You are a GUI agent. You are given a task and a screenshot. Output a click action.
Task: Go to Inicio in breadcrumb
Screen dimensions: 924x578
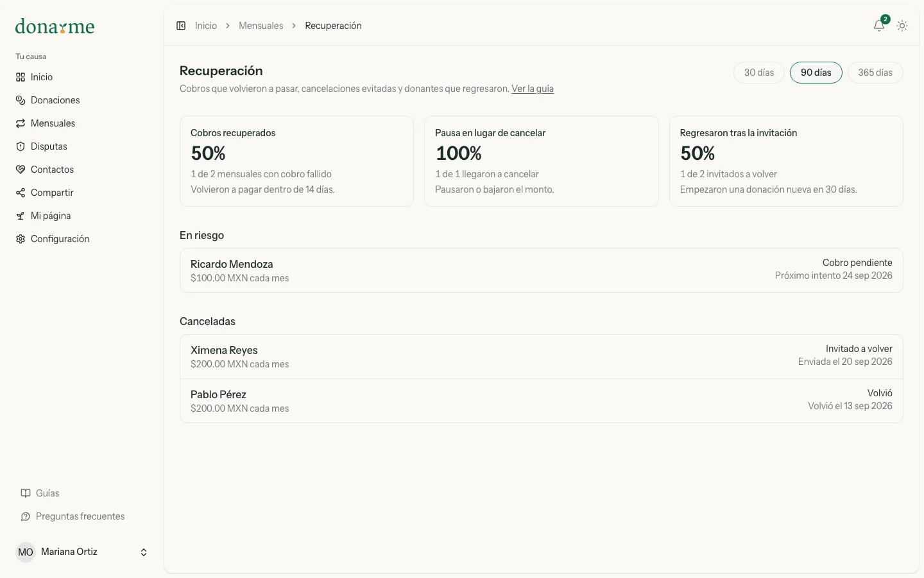point(206,26)
